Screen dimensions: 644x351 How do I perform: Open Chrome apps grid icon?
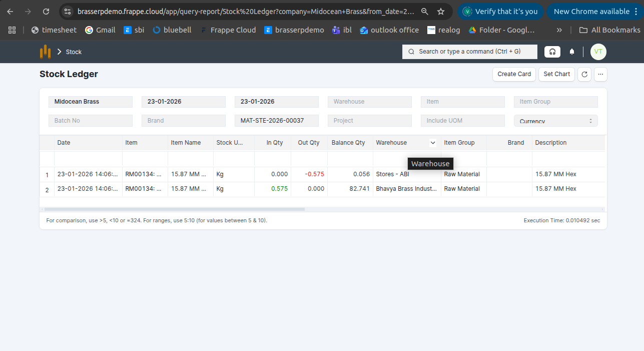coord(12,30)
